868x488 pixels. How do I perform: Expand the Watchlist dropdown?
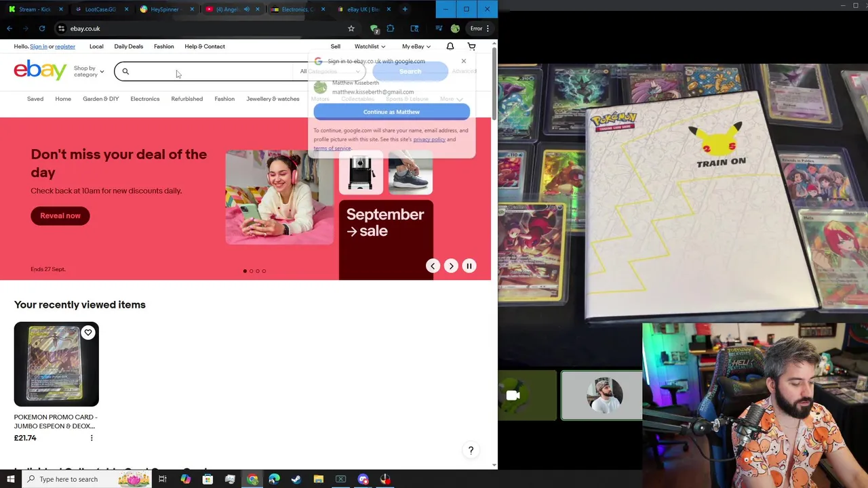tap(370, 46)
